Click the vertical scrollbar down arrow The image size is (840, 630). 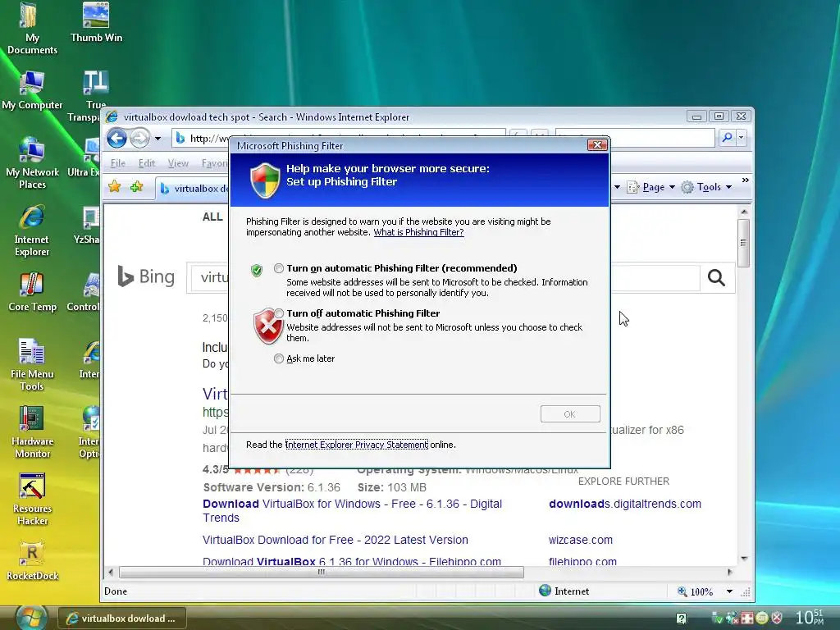click(x=743, y=559)
